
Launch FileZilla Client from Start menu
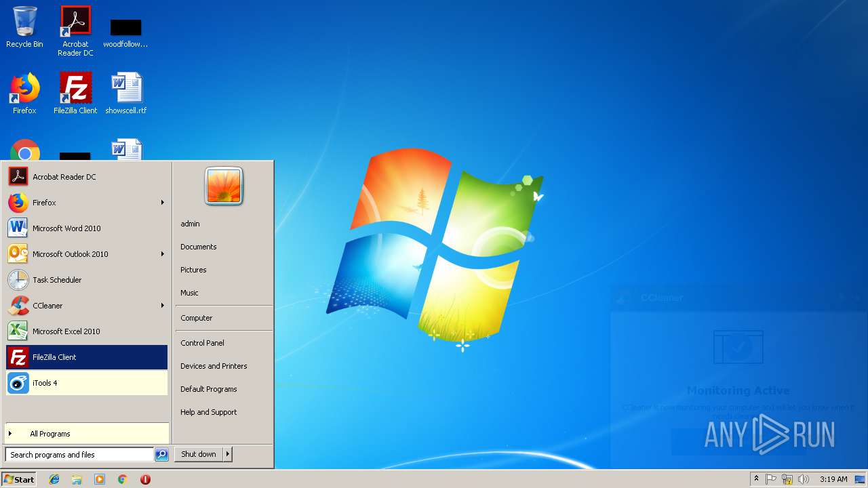tap(87, 357)
